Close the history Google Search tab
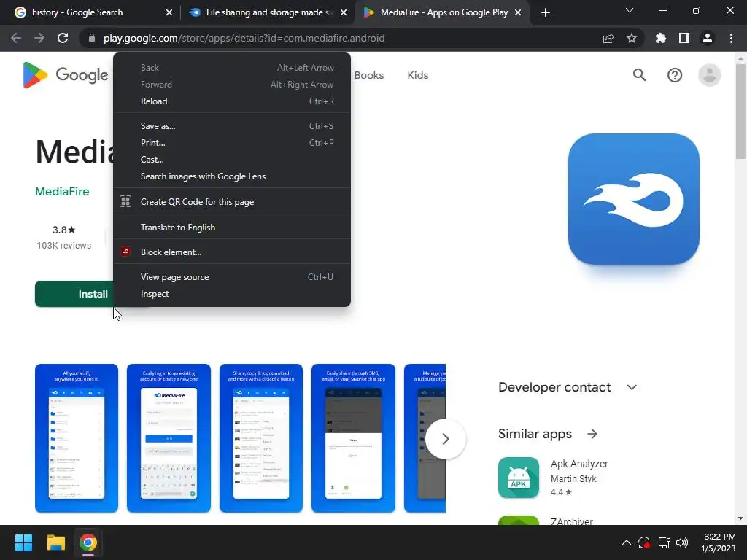 coord(169,12)
